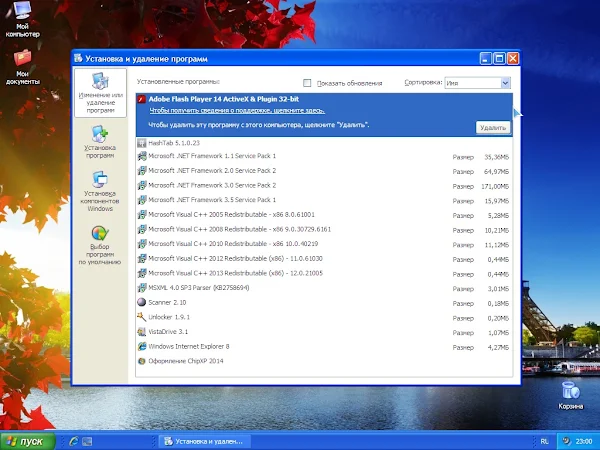Click the Visual C++ 2013 Redistributable icon
Screen dimensions: 600x450
click(142, 273)
